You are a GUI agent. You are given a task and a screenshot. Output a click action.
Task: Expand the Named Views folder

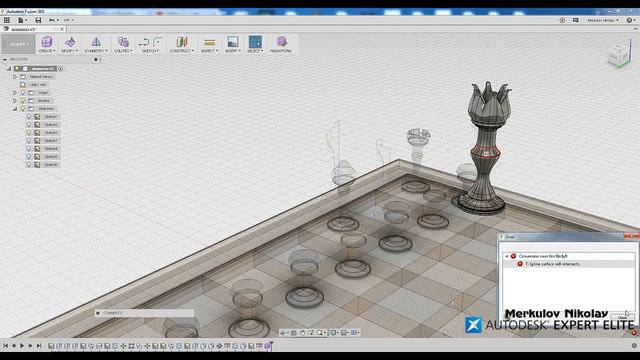point(15,77)
